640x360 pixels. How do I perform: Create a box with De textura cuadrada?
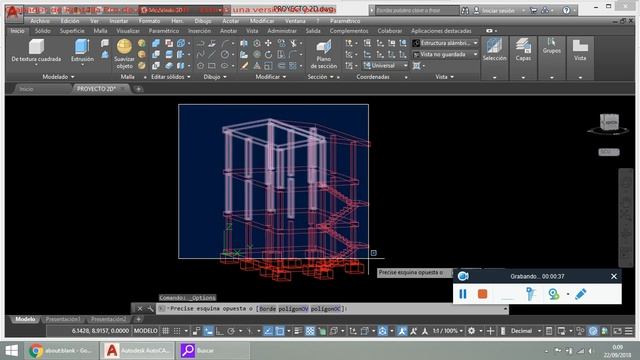click(x=36, y=51)
